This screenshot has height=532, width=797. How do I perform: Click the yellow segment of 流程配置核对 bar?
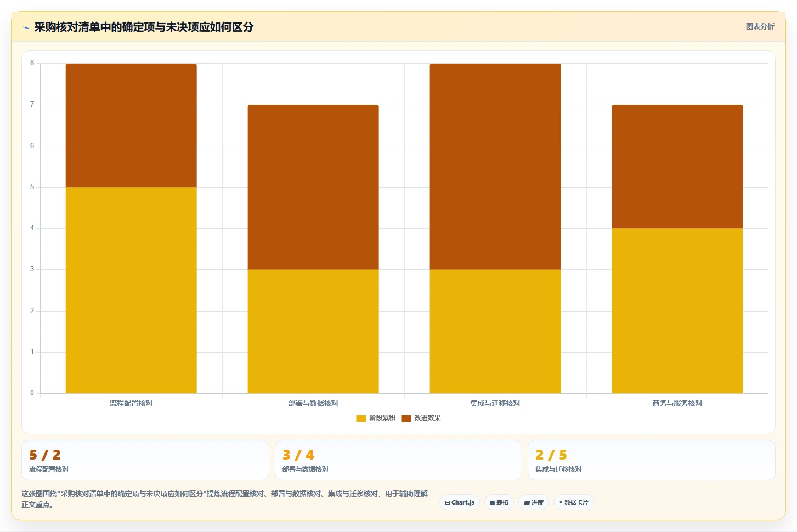pyautogui.click(x=131, y=290)
